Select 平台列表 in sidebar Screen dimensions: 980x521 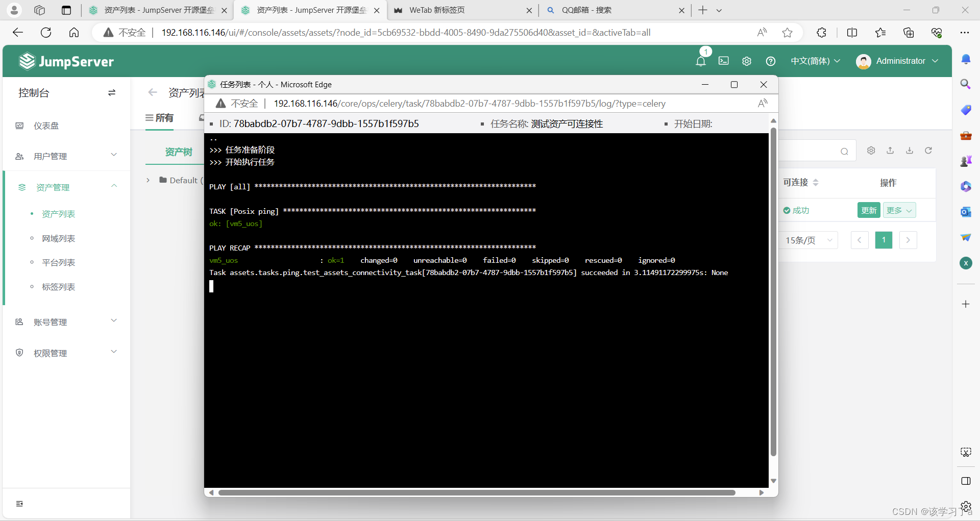pos(58,262)
